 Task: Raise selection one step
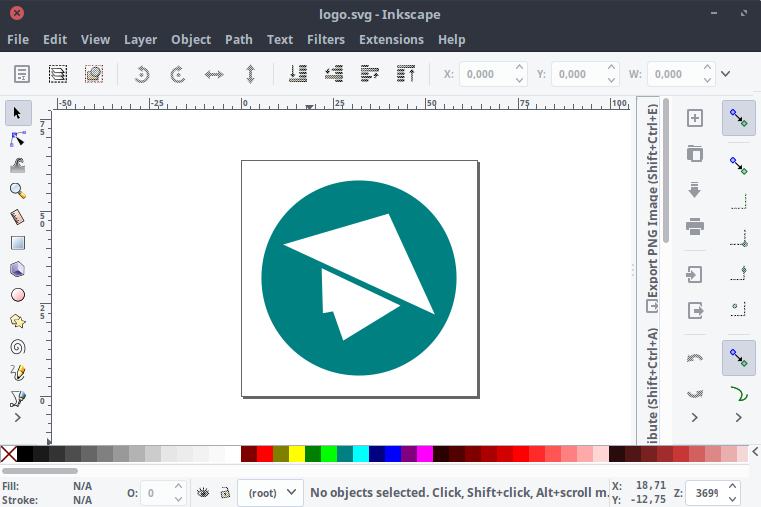coord(370,74)
